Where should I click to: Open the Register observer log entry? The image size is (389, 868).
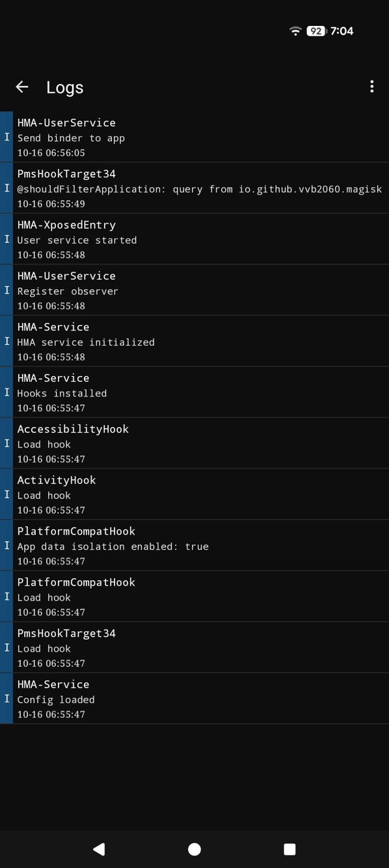tap(195, 290)
